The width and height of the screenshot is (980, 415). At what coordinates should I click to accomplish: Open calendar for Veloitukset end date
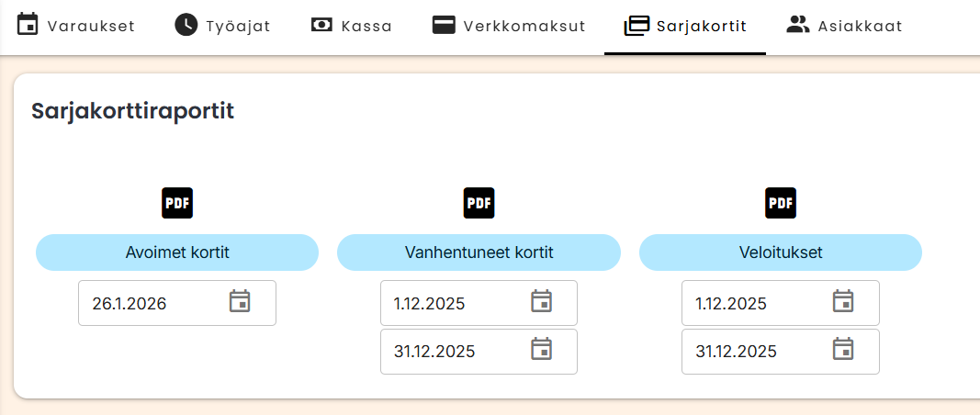842,350
